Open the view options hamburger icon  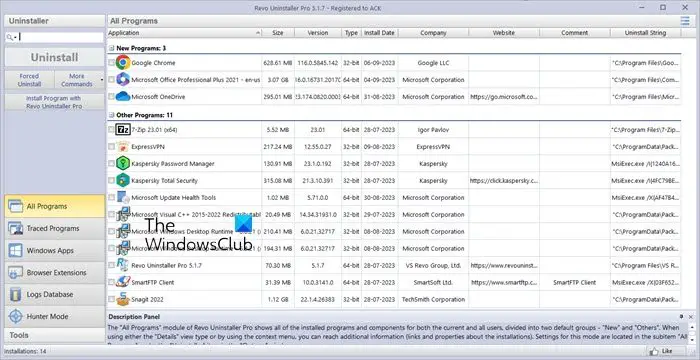(685, 21)
